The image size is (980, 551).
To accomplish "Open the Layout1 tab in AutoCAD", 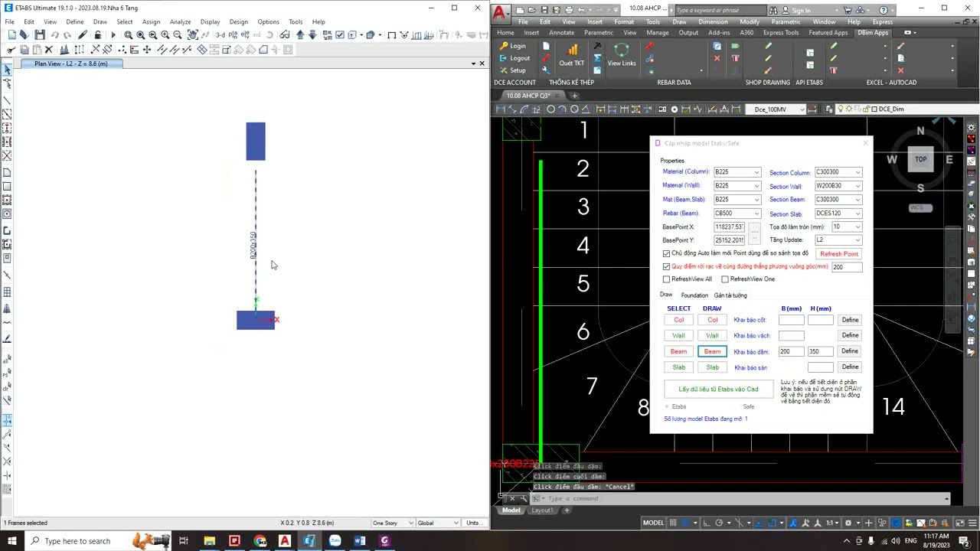I will click(x=542, y=510).
